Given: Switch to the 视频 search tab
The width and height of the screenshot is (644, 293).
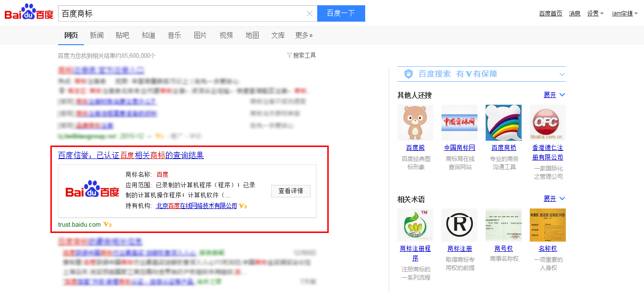Looking at the screenshot, I should [226, 35].
